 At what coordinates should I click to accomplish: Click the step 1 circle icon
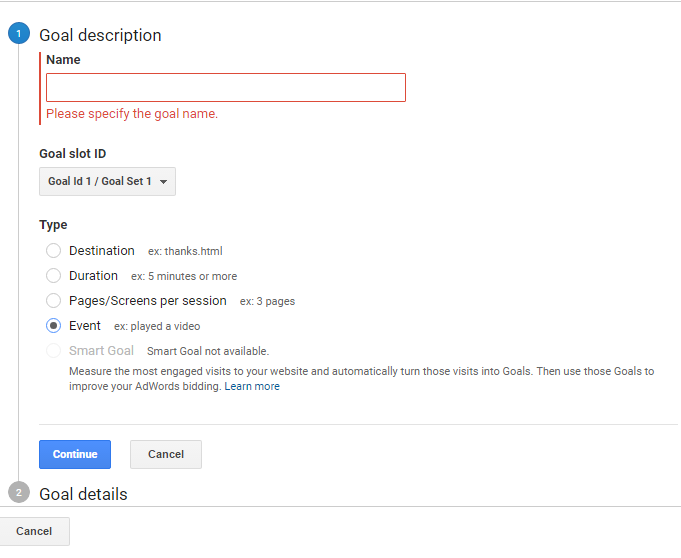tap(19, 33)
